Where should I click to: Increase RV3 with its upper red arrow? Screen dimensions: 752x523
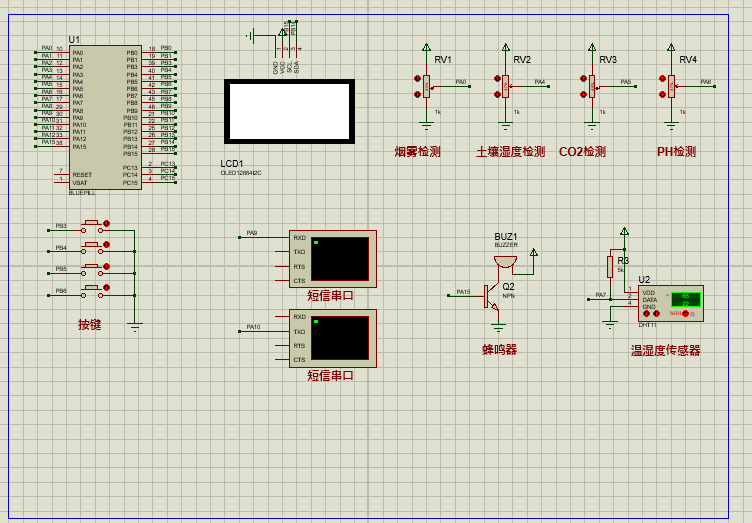[x=583, y=79]
